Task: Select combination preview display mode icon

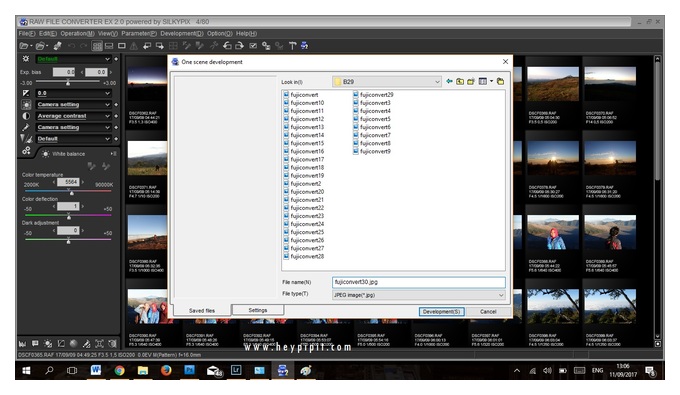Action: pyautogui.click(x=109, y=46)
